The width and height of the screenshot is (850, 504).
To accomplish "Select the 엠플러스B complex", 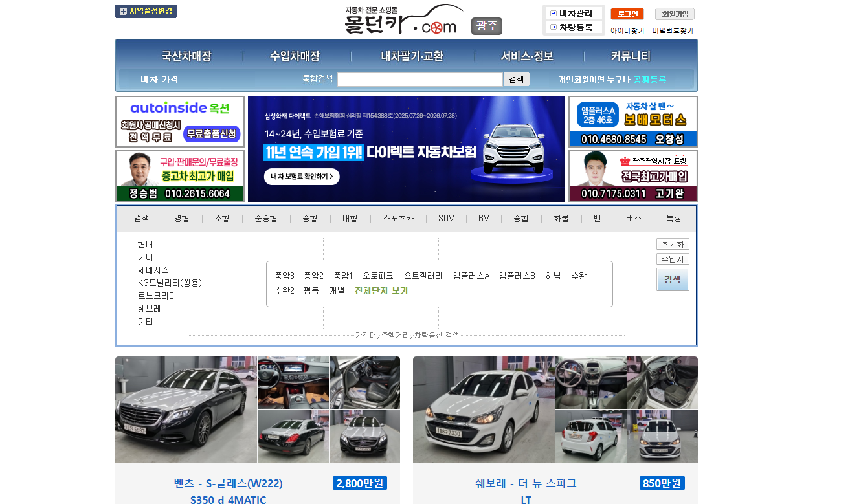I will tap(517, 276).
